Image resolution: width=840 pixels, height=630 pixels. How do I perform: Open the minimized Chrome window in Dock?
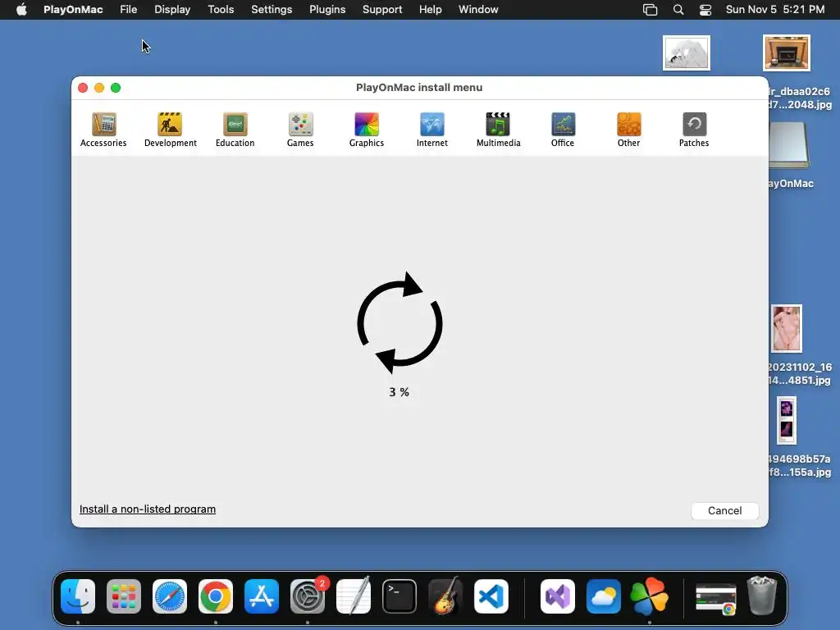pos(715,599)
